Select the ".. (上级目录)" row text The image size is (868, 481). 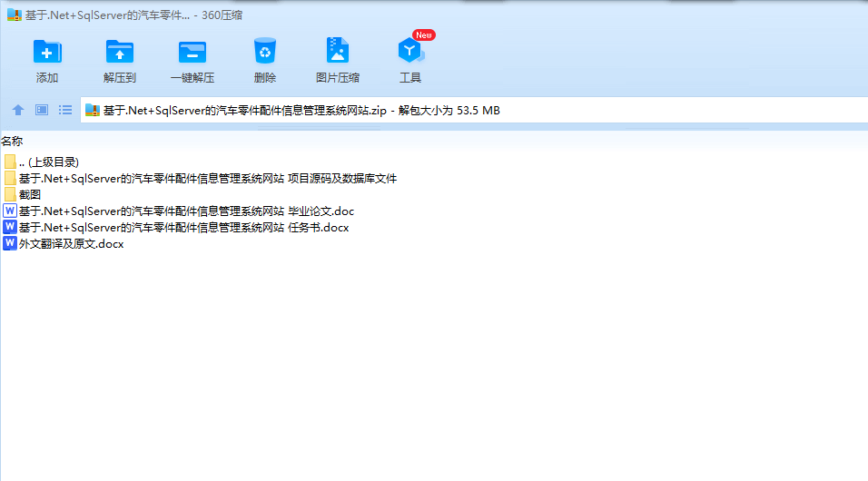pyautogui.click(x=49, y=162)
